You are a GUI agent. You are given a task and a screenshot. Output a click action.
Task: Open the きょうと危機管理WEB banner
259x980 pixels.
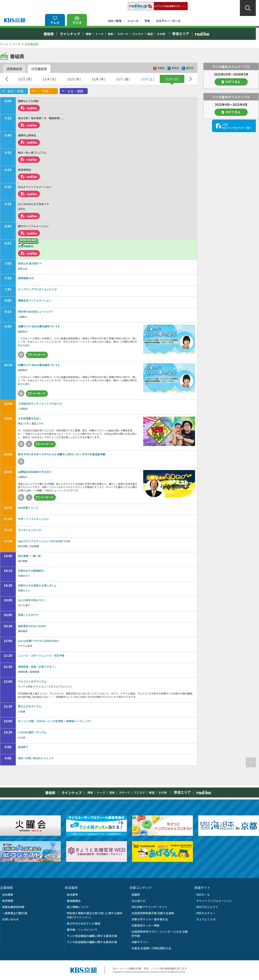pyautogui.click(x=96, y=851)
